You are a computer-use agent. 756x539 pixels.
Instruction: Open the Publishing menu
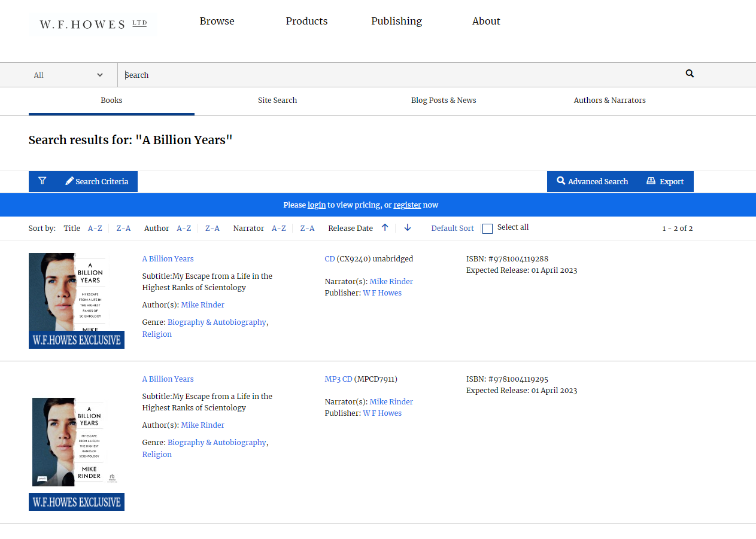396,21
